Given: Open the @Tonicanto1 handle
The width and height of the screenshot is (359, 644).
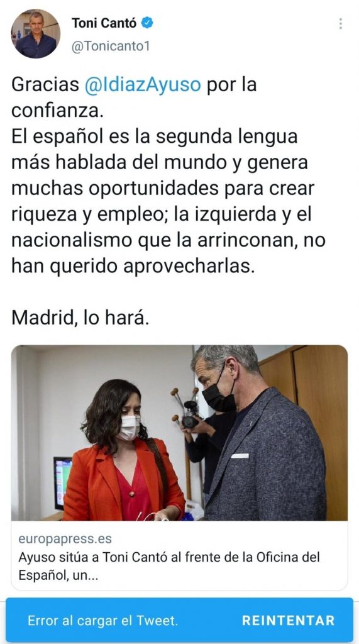Looking at the screenshot, I should click(x=111, y=47).
